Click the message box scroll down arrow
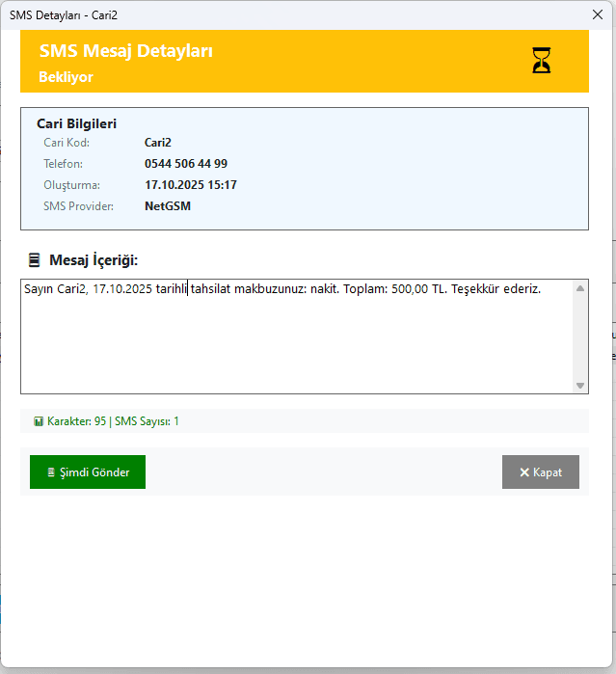616x674 pixels. point(579,385)
